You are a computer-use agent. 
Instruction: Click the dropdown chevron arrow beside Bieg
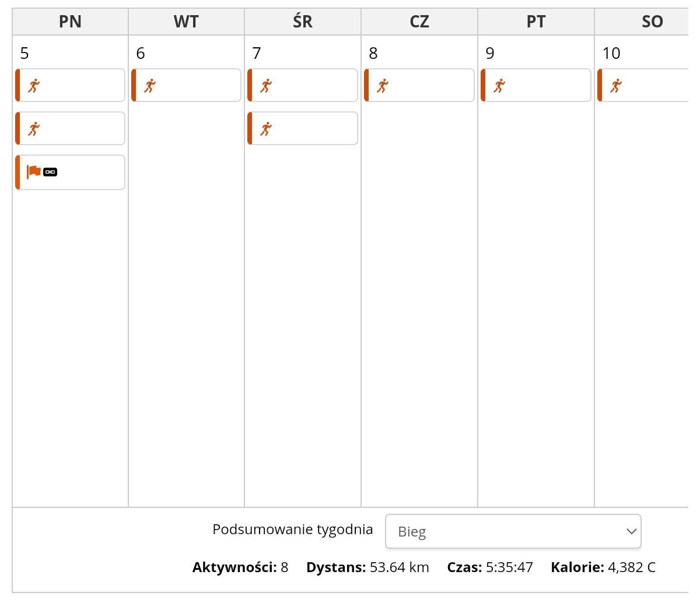(631, 531)
